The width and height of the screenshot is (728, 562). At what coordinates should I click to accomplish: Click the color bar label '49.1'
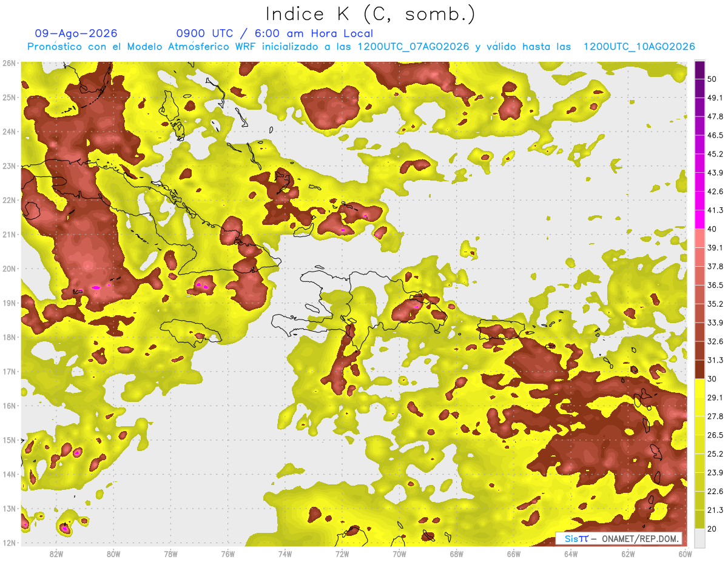pyautogui.click(x=715, y=98)
